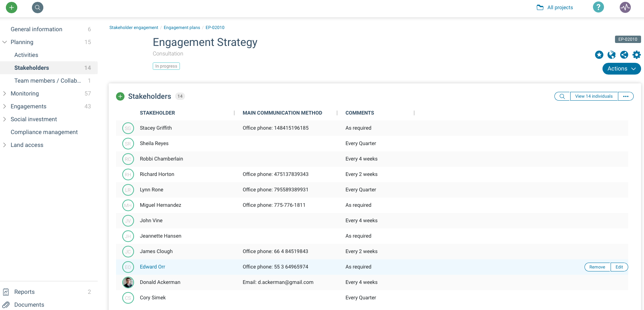Open Donald Ackerman's profile photo
This screenshot has height=310, width=644.
click(x=128, y=282)
